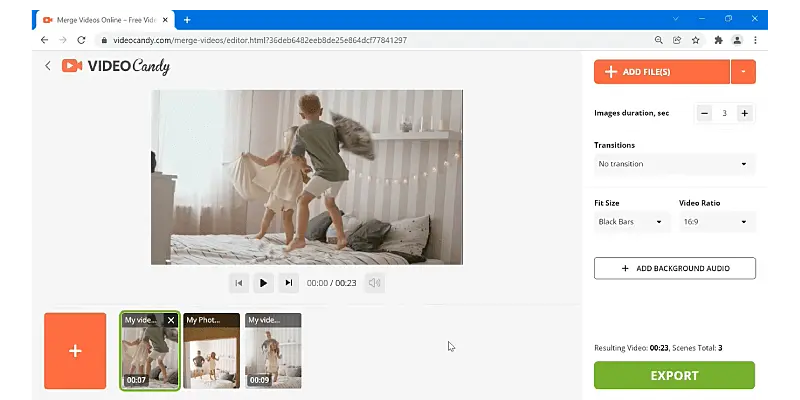Viewport: 800px width, 400px height.
Task: Increase images duration with plus button
Action: coord(745,113)
